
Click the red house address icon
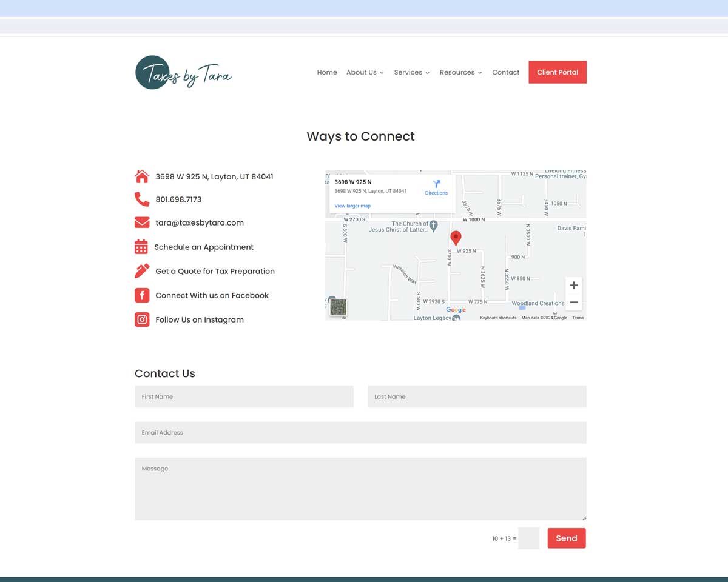(142, 176)
